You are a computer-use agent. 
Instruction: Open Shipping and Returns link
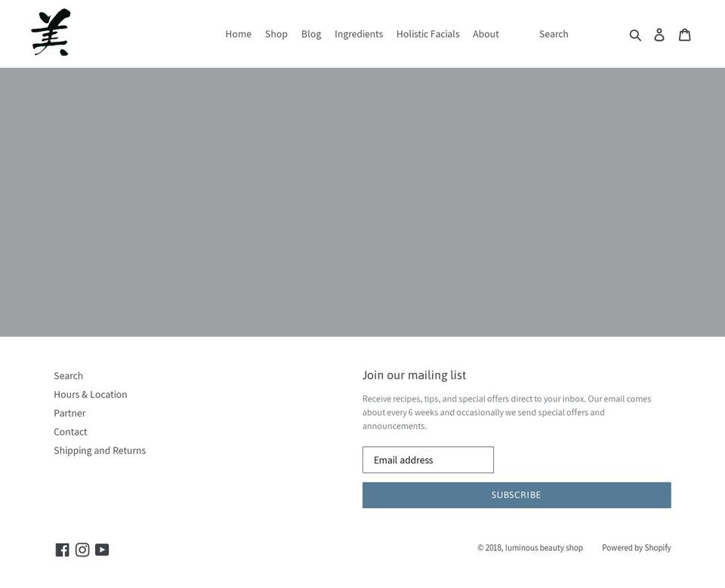pos(100,451)
